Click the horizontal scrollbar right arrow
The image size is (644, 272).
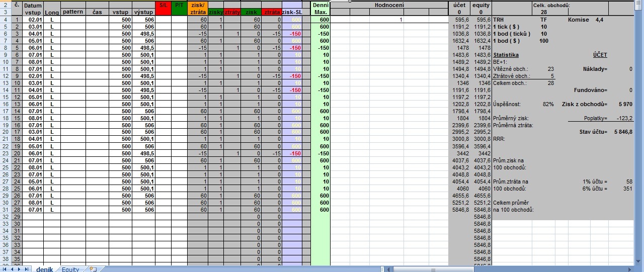point(629,269)
